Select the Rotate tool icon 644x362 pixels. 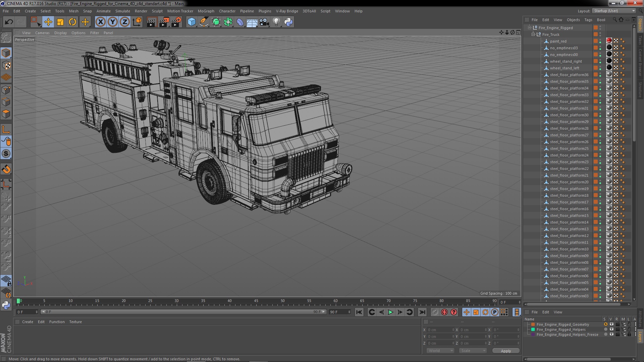(x=72, y=22)
